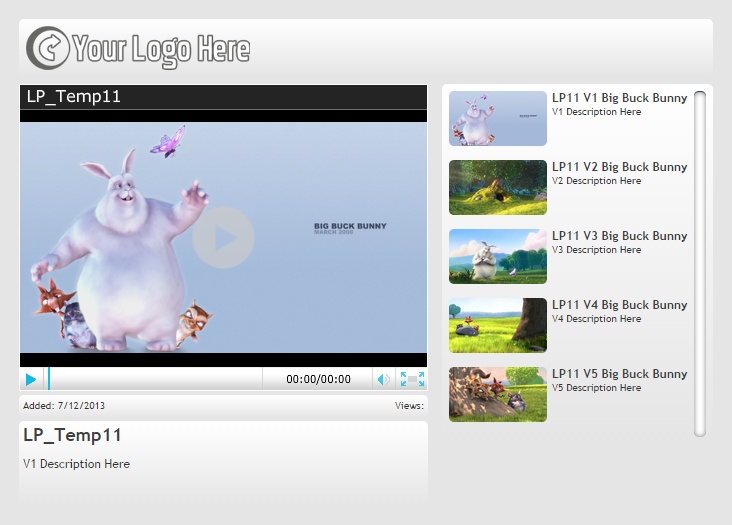The height and width of the screenshot is (525, 732).
Task: Click the 'V4 Description Here' playlist text
Action: (596, 319)
